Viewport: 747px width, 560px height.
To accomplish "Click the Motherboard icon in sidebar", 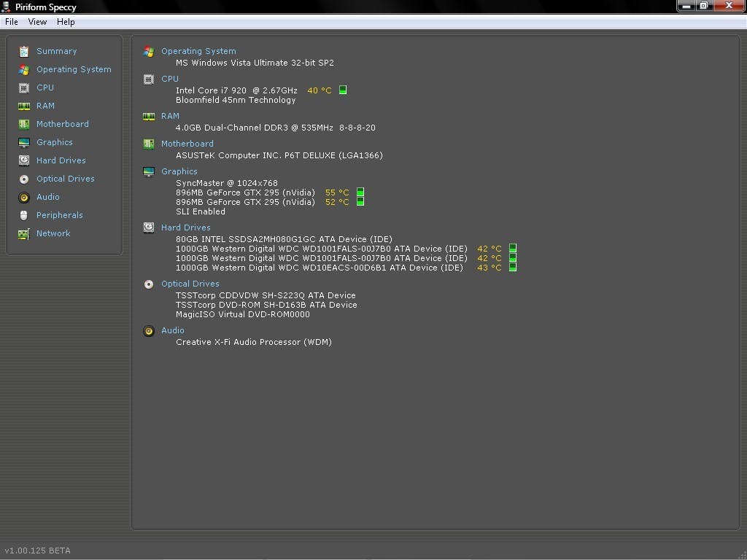I will click(x=24, y=124).
